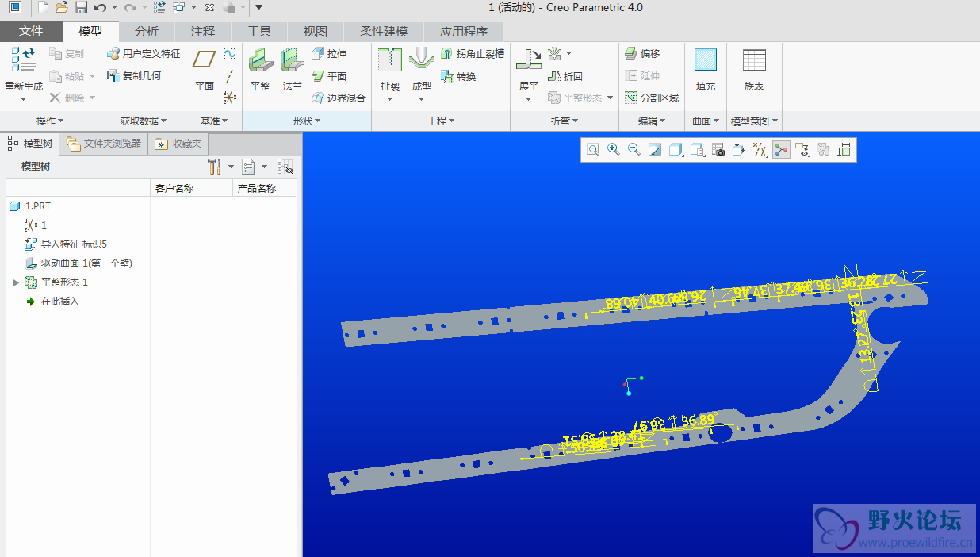This screenshot has width=980, height=557.
Task: Switch to the Flexible Modeling (柔性建模) tab
Action: 384,32
